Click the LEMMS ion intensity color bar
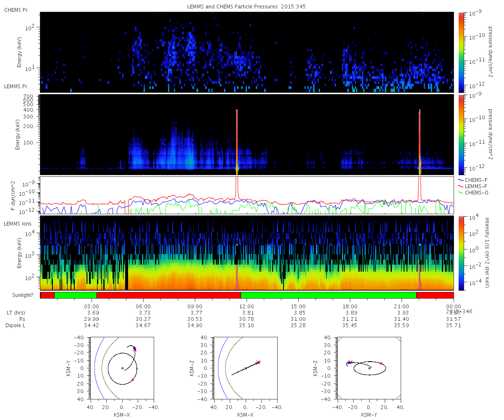504x420 pixels. [461, 253]
